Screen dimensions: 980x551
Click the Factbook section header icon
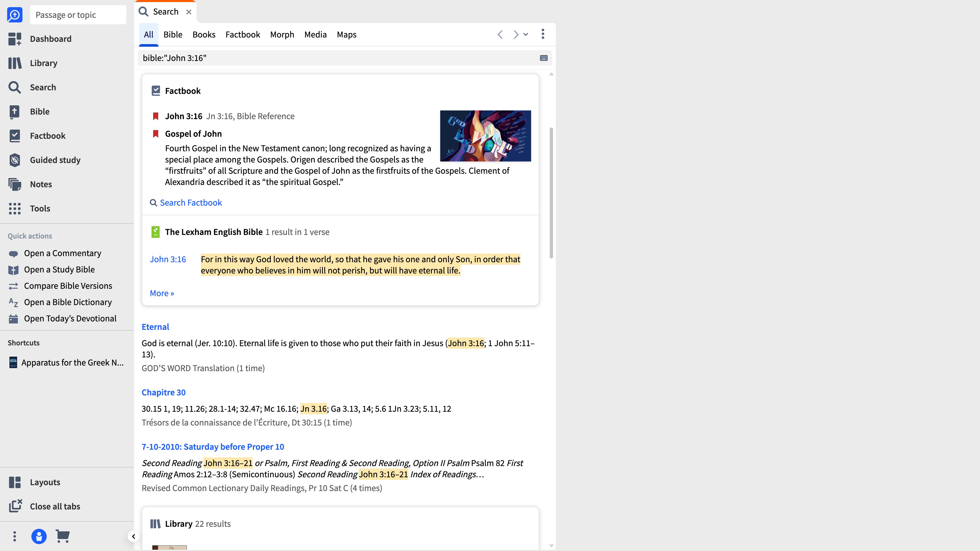(156, 91)
